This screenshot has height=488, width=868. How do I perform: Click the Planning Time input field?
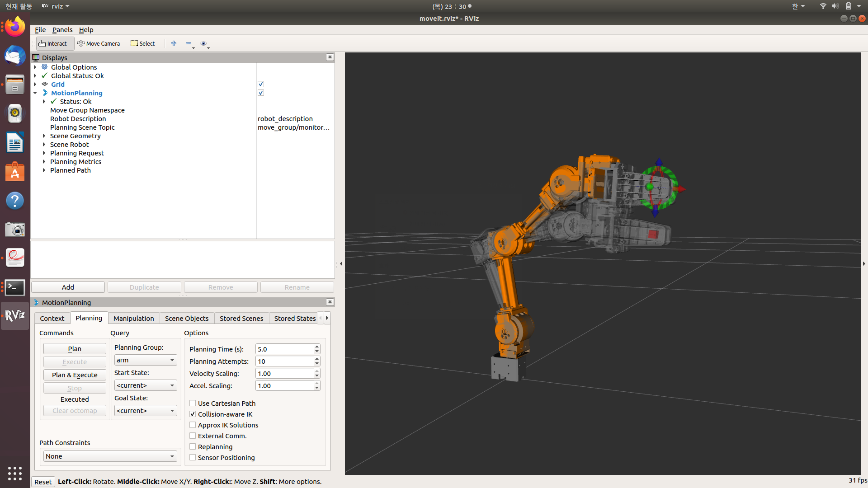(284, 349)
